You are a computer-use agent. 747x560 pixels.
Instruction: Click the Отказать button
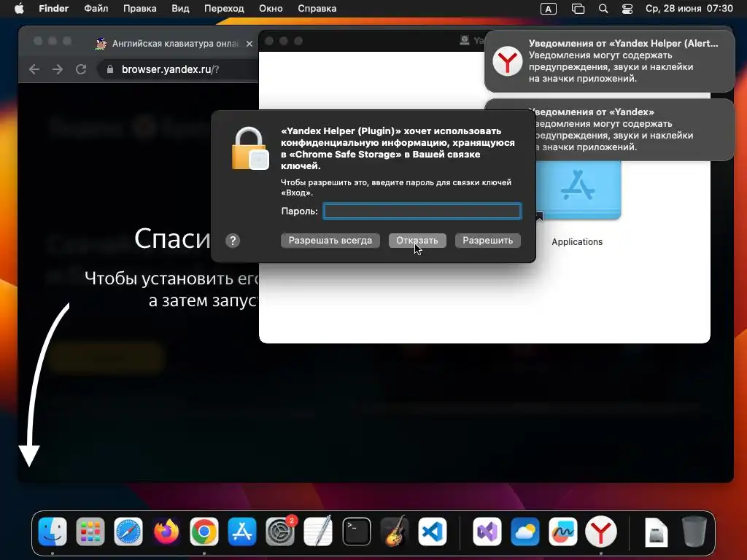(417, 241)
